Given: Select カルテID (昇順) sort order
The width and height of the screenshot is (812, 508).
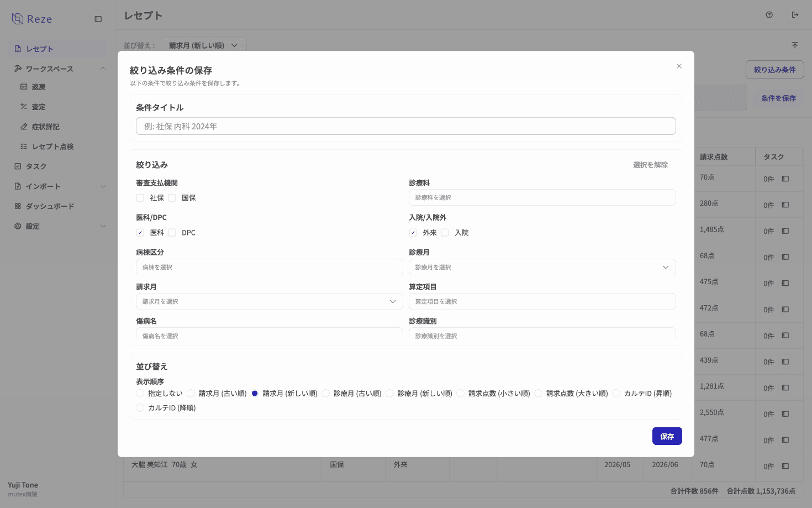Looking at the screenshot, I should [616, 394].
